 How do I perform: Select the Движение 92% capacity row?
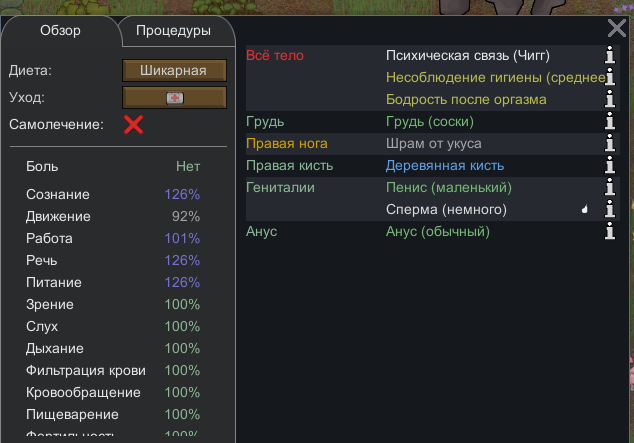pos(113,216)
